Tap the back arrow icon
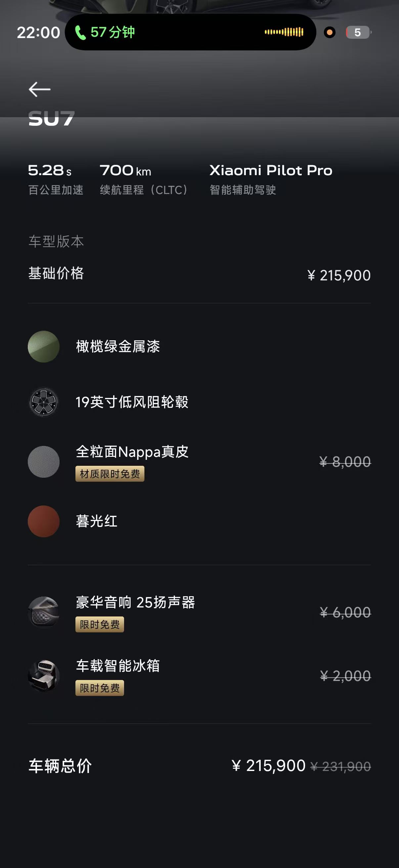This screenshot has width=399, height=868. tap(39, 89)
